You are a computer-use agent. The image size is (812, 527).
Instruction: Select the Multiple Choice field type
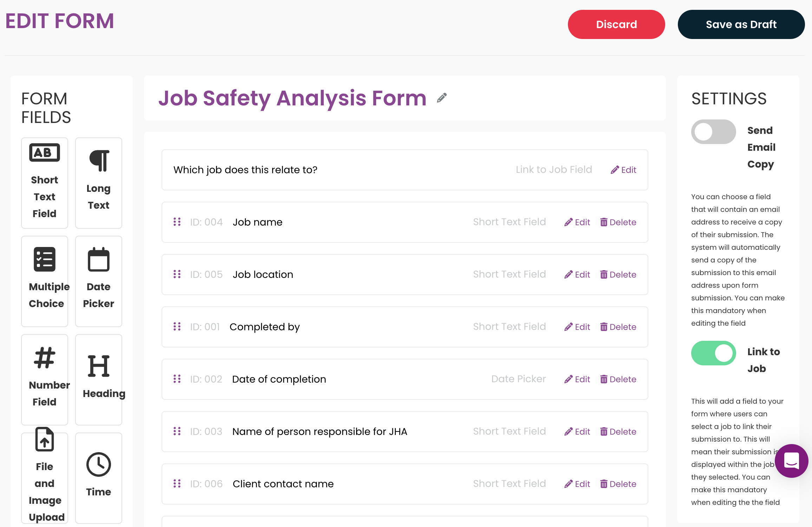[x=45, y=281]
